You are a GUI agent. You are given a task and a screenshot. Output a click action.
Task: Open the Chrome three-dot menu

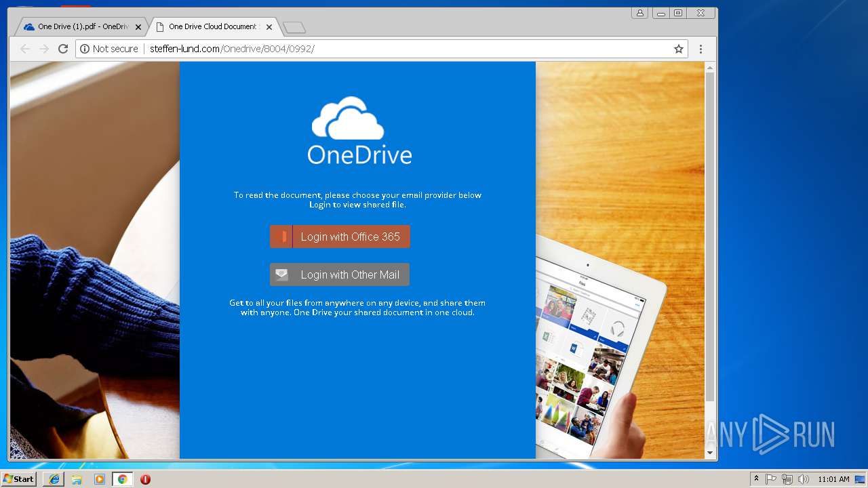pyautogui.click(x=701, y=49)
